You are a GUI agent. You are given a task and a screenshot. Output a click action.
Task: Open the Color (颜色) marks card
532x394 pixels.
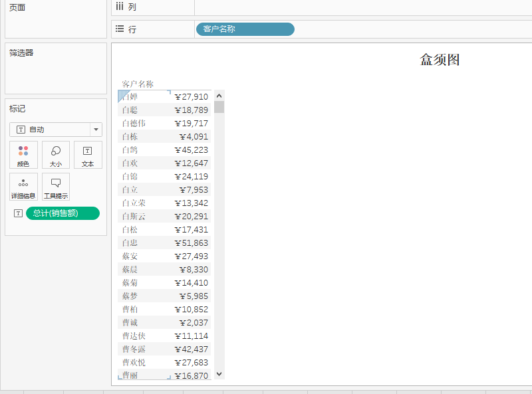23,155
